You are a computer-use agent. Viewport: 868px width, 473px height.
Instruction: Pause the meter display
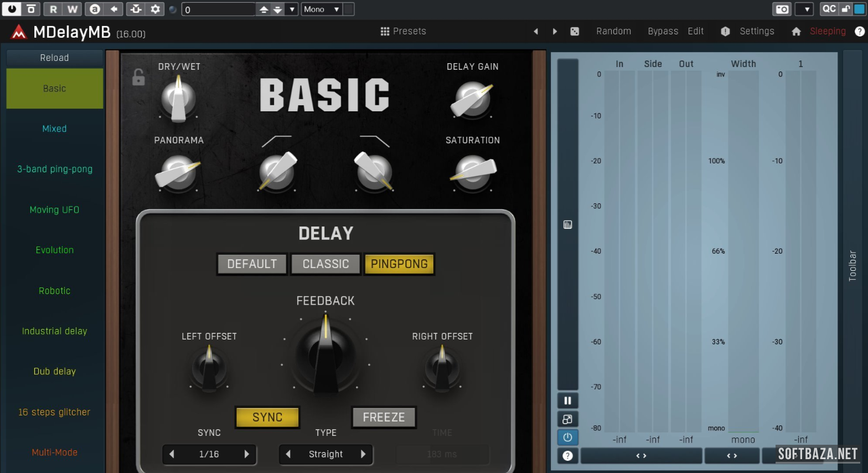pos(567,400)
